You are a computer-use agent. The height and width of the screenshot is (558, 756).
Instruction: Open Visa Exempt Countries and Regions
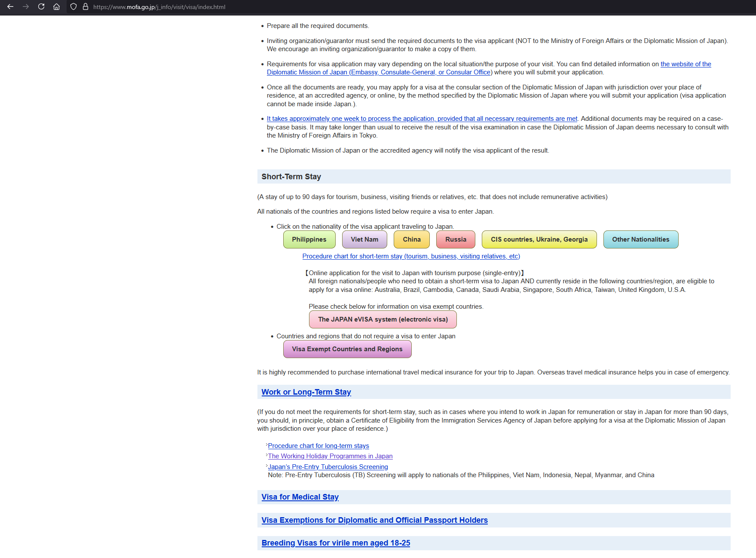pos(347,349)
